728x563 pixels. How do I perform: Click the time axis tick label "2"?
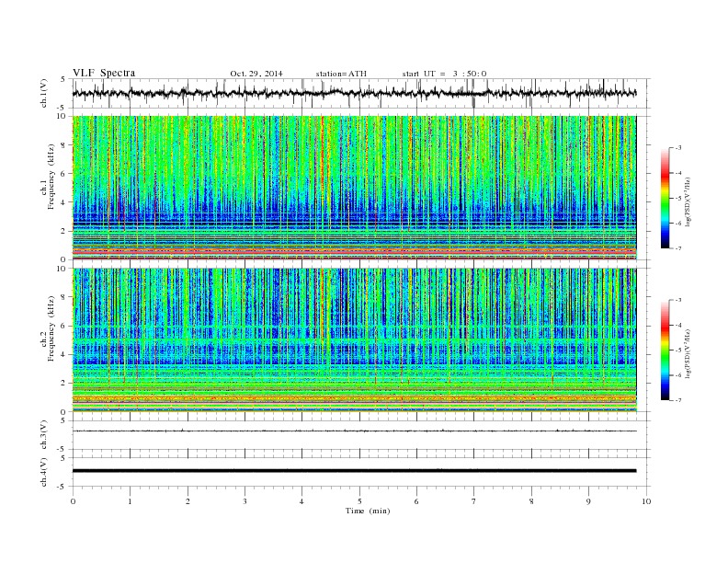[188, 501]
